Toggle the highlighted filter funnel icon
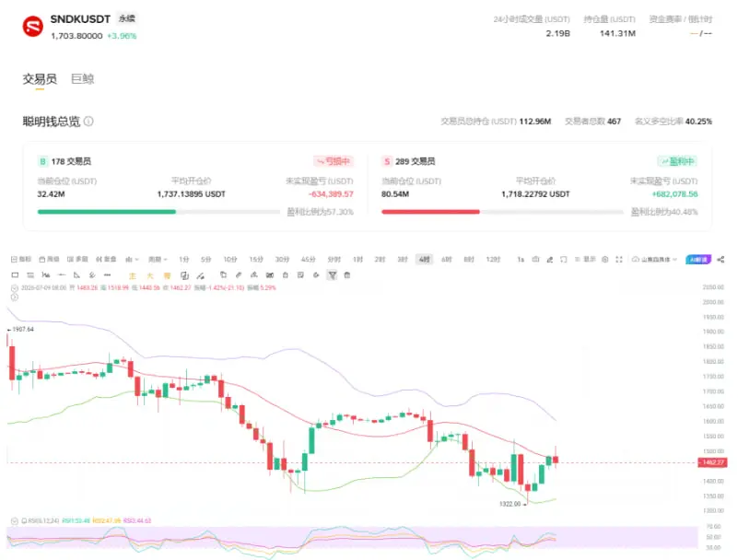This screenshot has height=560, width=738. click(332, 274)
